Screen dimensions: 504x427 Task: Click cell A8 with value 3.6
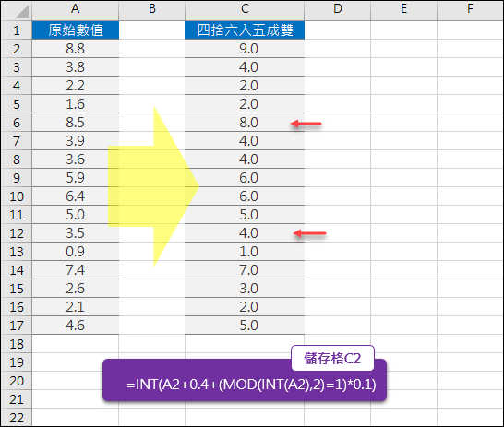(x=76, y=160)
